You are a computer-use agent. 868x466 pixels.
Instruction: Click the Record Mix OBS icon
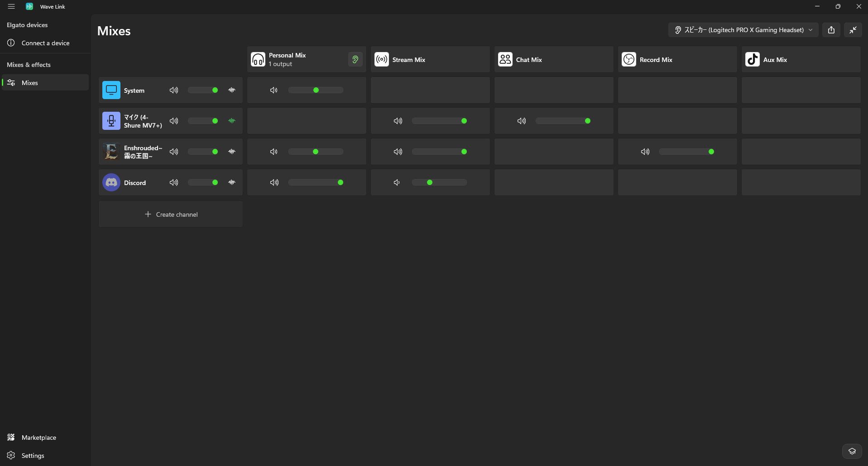click(x=629, y=59)
